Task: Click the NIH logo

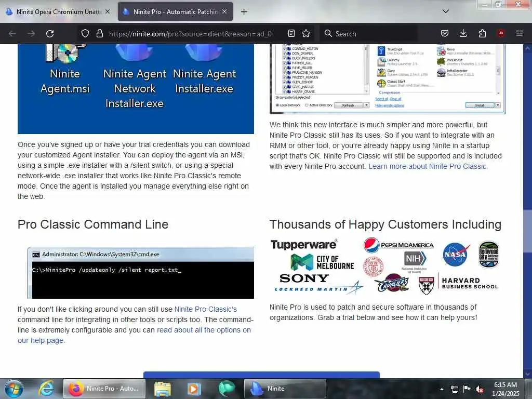Action: point(415,261)
